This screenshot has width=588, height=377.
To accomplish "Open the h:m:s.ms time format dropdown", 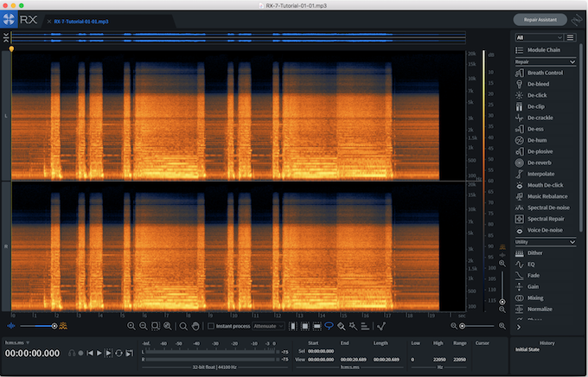I will pos(17,343).
